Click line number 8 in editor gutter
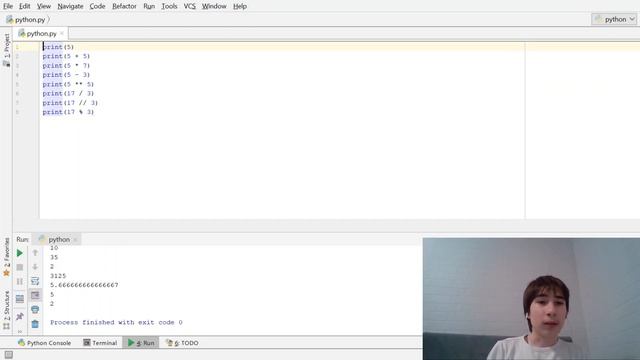This screenshot has height=360, width=640. (17, 112)
